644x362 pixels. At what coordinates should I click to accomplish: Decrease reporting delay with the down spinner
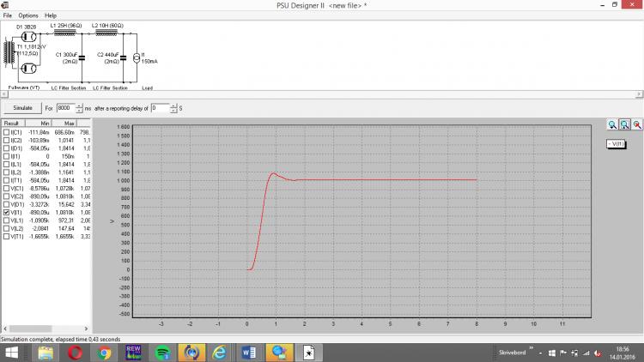(x=173, y=111)
